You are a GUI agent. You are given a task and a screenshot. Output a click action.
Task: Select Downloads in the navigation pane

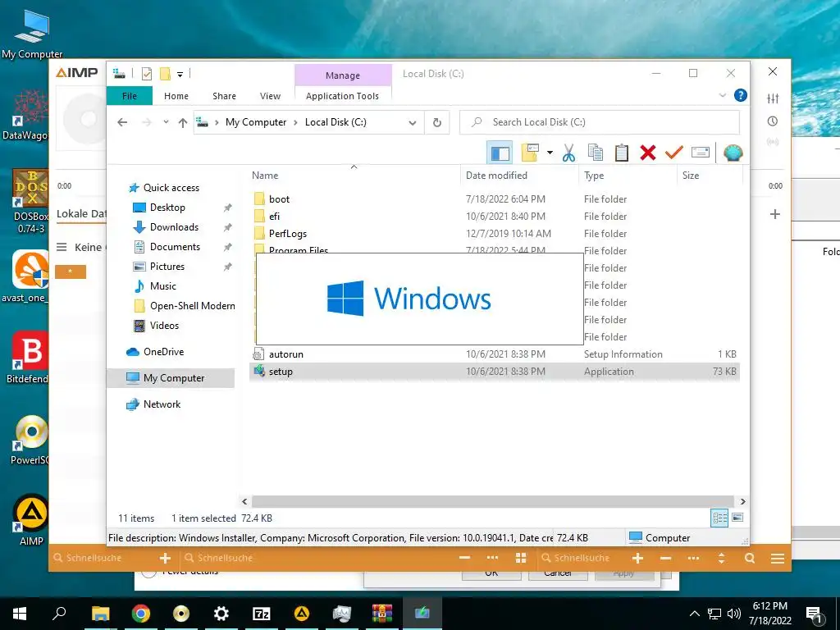coord(174,227)
